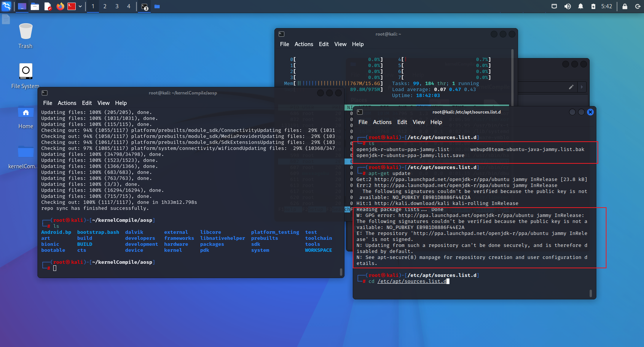
Task: Click the aosp terminal scrollbar handle
Action: (x=341, y=271)
